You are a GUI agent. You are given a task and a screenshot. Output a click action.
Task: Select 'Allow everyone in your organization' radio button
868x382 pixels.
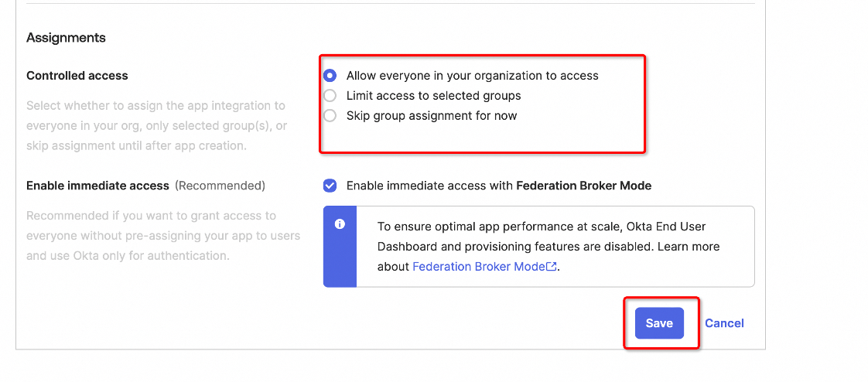330,76
